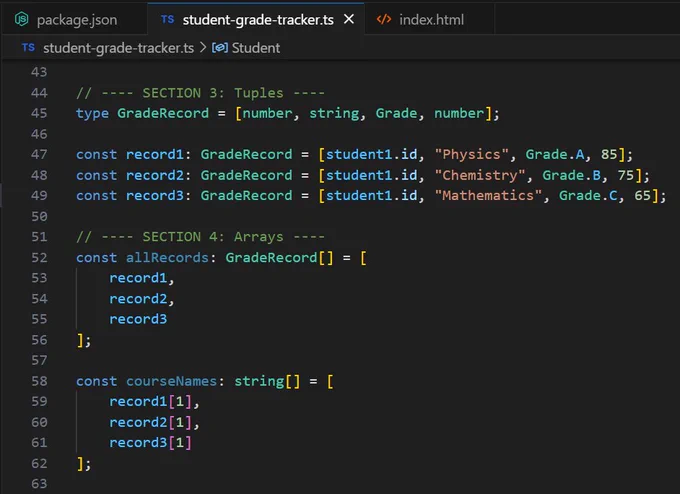The image size is (680, 494).
Task: Click the "Mathematics" string literal
Action: pyautogui.click(x=488, y=196)
